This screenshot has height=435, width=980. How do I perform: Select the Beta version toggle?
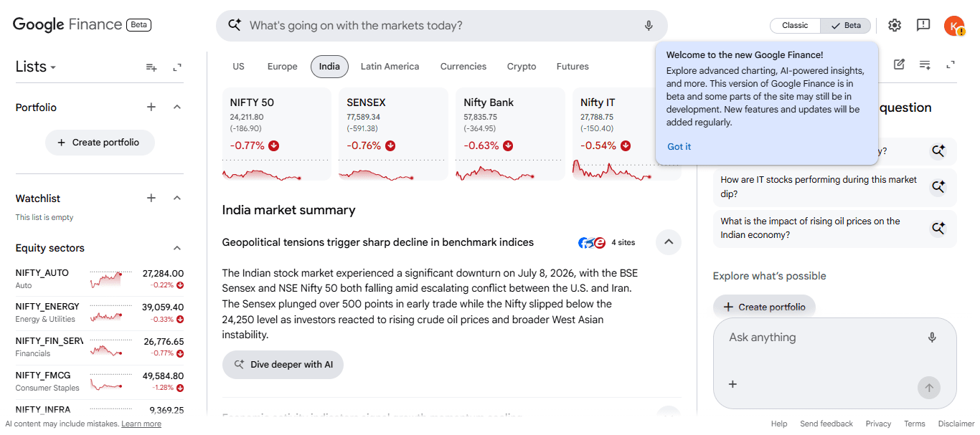click(846, 26)
